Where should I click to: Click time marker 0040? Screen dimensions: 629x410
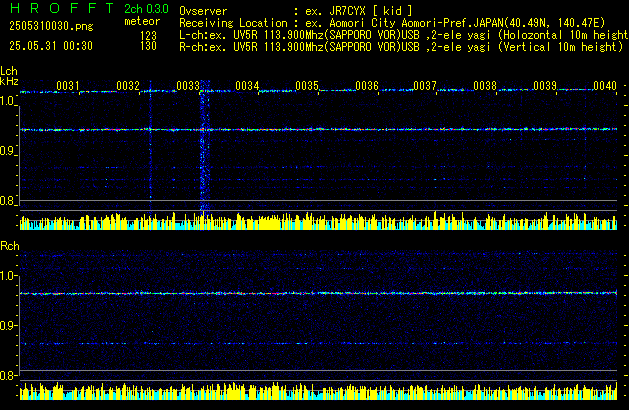605,86
